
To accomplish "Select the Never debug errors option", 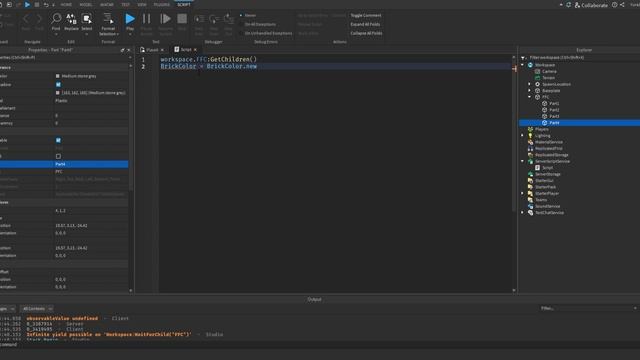I will click(x=248, y=16).
